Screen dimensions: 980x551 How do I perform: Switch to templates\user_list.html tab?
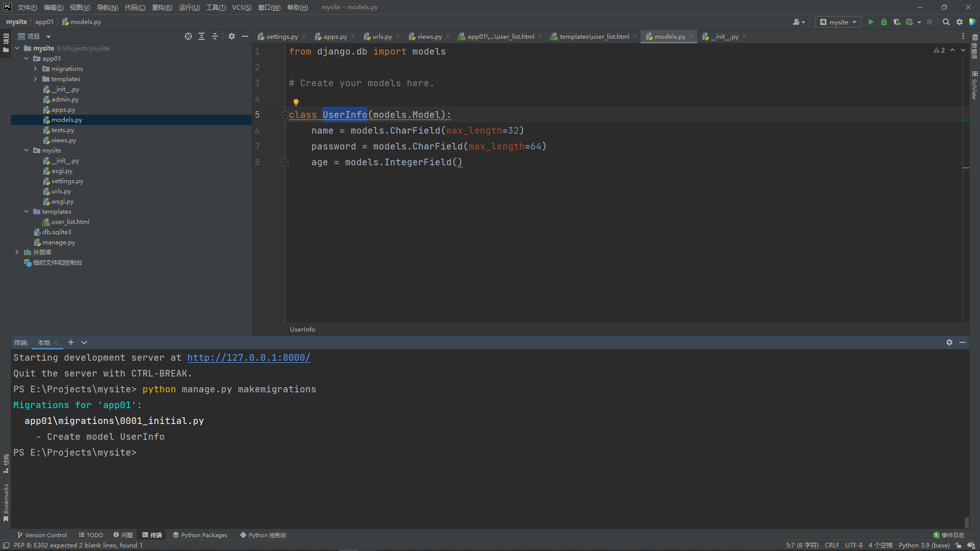click(594, 36)
